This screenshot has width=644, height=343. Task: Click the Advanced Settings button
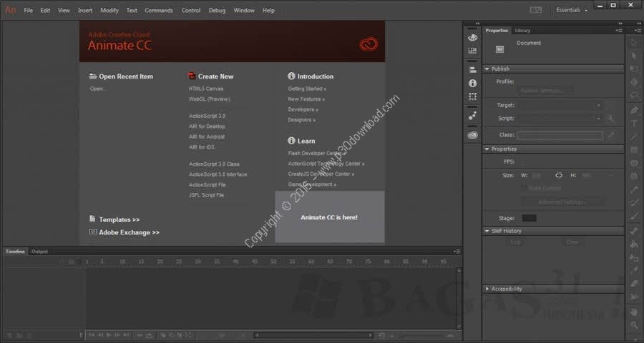pyautogui.click(x=562, y=202)
